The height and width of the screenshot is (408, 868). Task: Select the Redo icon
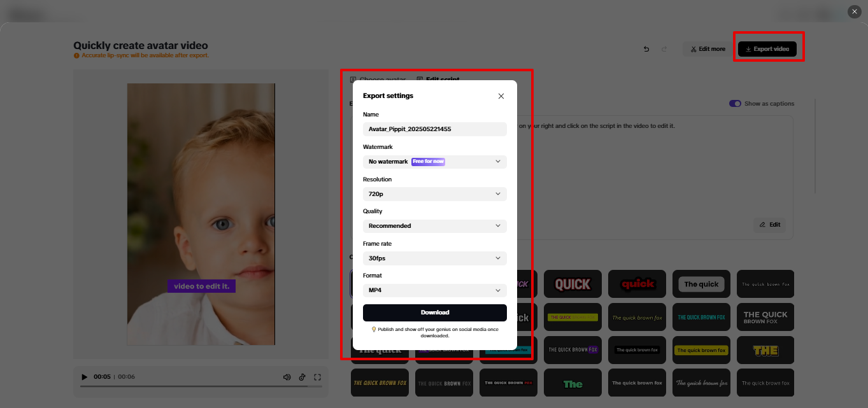[662, 48]
